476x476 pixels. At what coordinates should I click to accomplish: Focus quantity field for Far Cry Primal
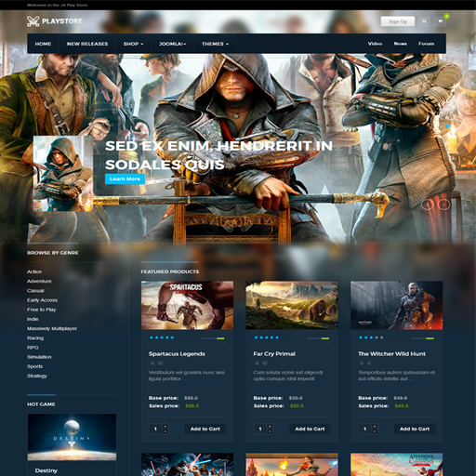coord(260,429)
